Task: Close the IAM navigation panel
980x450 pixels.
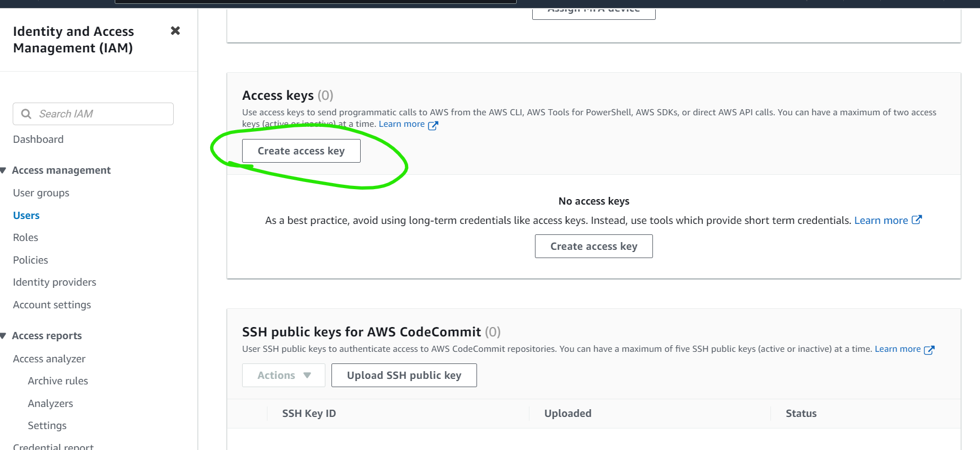Action: pyautogui.click(x=175, y=31)
